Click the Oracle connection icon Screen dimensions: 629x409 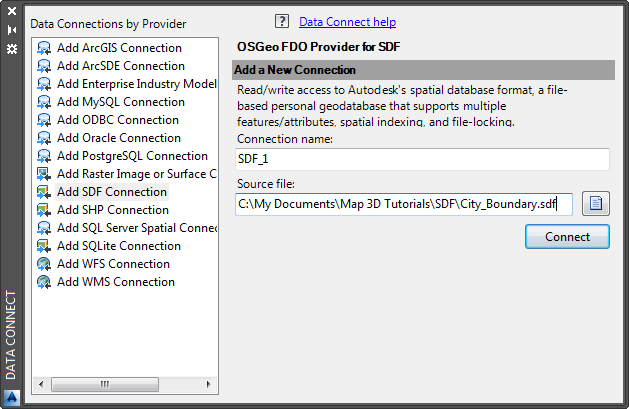click(x=44, y=138)
